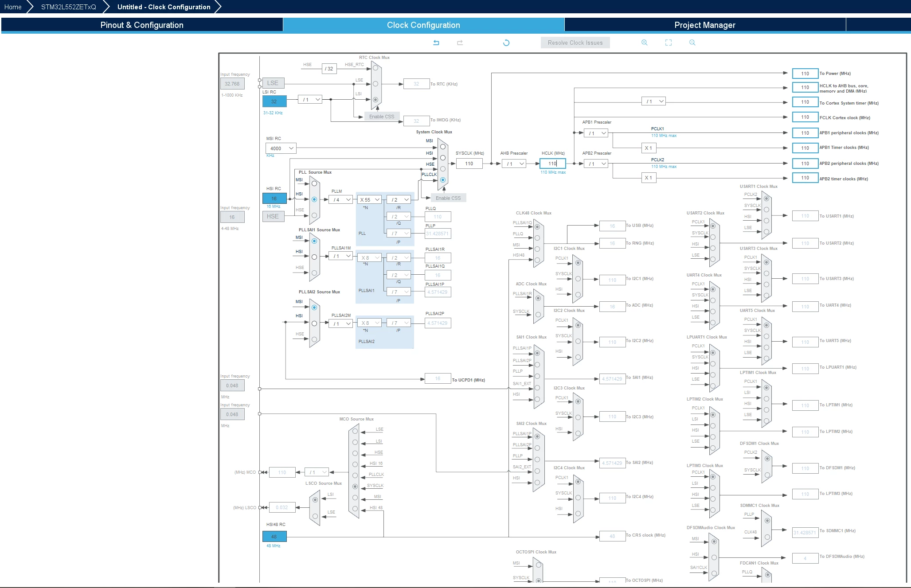This screenshot has height=588, width=911.
Task: Open the MSI RC 4000 frequency dropdown
Action: click(281, 148)
